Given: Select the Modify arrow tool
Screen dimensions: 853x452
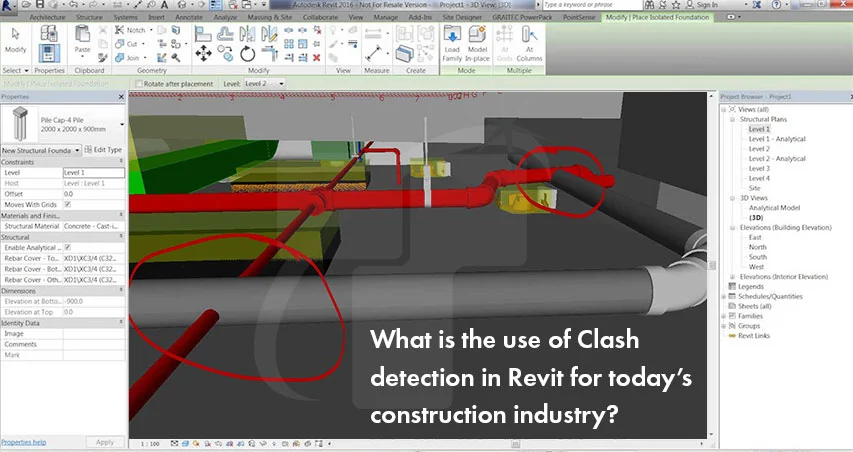Looking at the screenshot, I should [x=15, y=39].
